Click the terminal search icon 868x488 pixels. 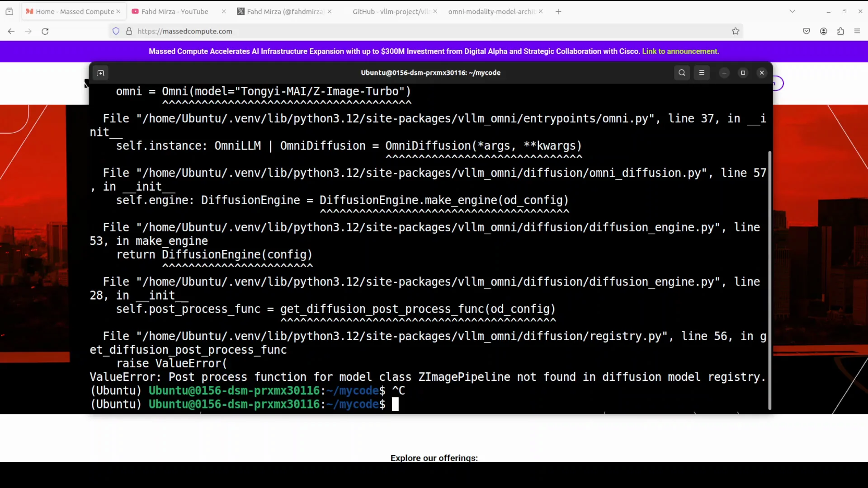coord(682,73)
